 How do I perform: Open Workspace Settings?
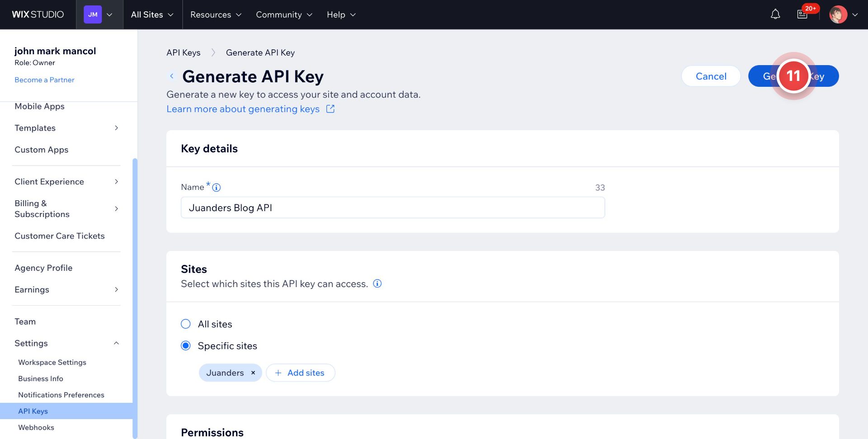tap(52, 362)
